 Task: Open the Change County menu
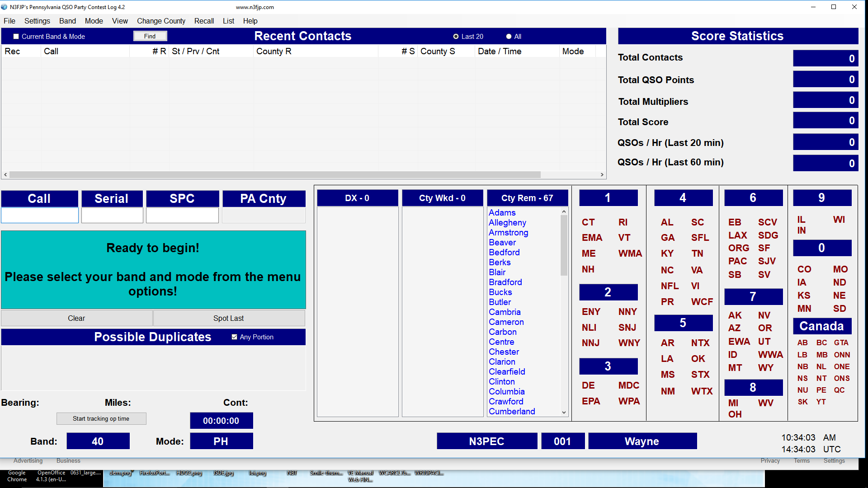(161, 21)
